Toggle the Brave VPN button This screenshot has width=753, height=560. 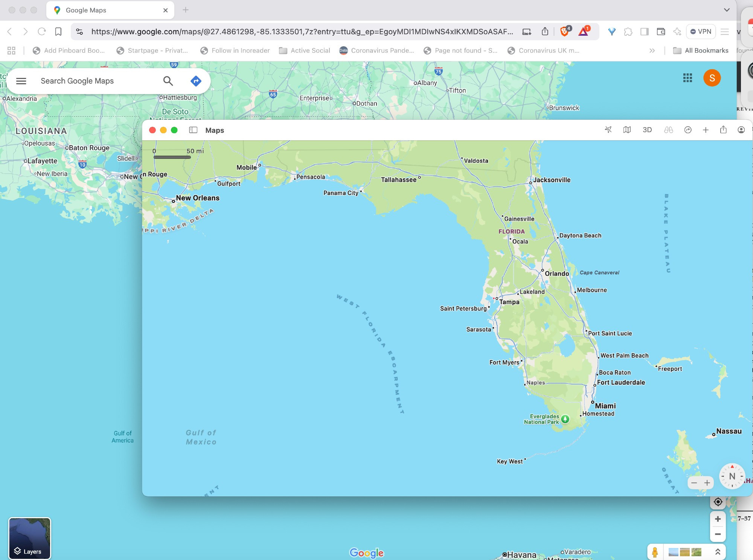(x=701, y=32)
